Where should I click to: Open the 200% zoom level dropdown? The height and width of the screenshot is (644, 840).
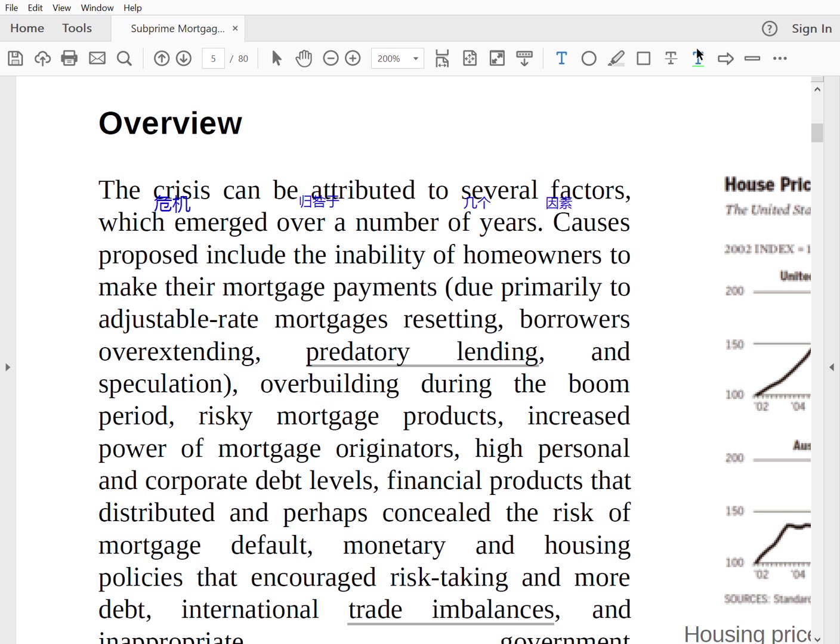pyautogui.click(x=397, y=58)
